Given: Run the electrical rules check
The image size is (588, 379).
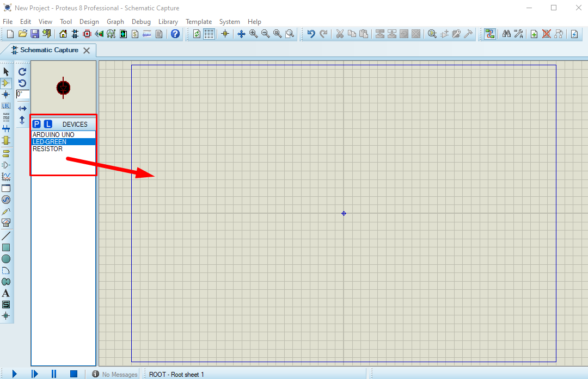Looking at the screenshot, I should [x=574, y=34].
